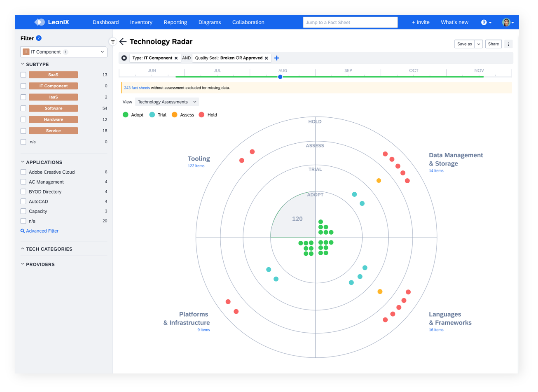The width and height of the screenshot is (538, 392).
Task: Click the OCT label on the timeline
Action: tap(414, 71)
